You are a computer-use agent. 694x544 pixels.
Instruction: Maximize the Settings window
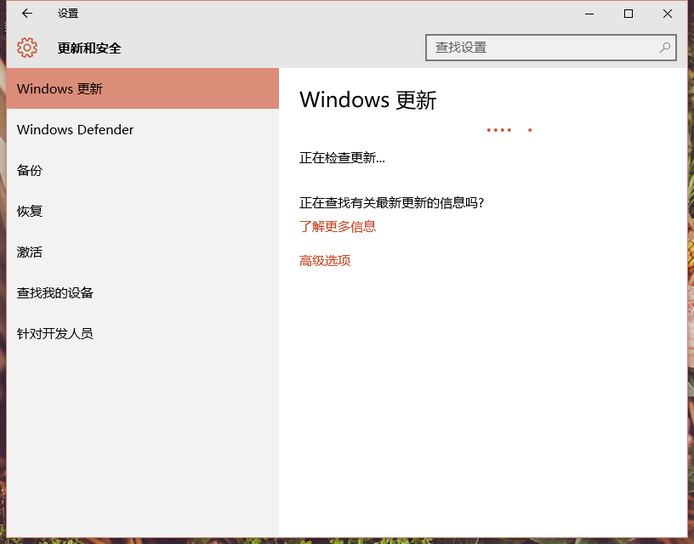point(628,14)
